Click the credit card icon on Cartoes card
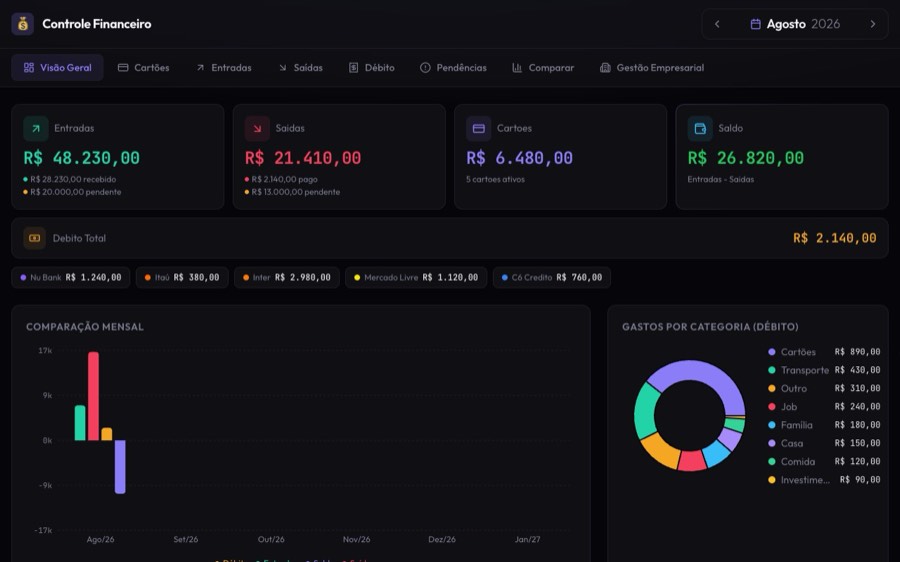900x562 pixels. 479,129
